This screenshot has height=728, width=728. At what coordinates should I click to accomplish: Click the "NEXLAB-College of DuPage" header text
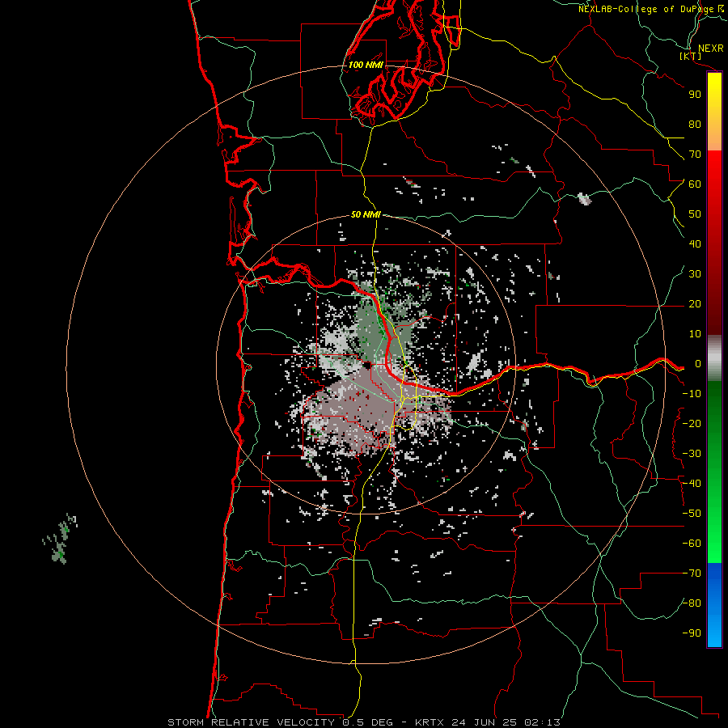tap(646, 9)
